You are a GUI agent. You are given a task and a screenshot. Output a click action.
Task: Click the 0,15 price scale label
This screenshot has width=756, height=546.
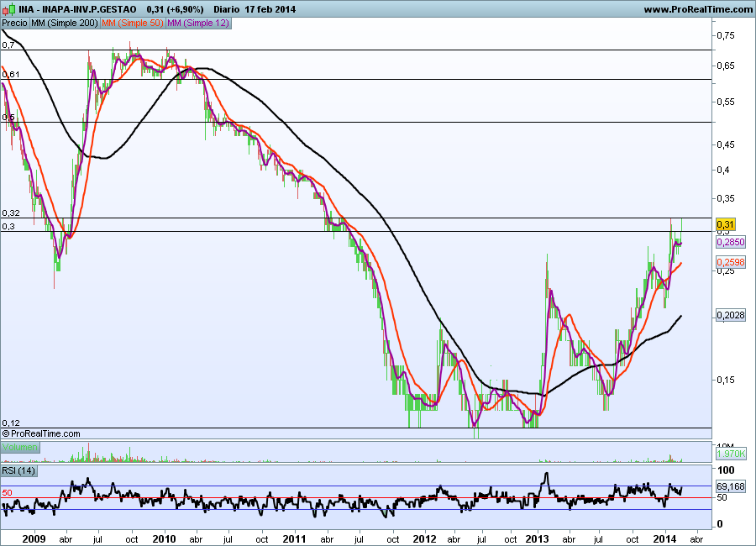[x=726, y=380]
